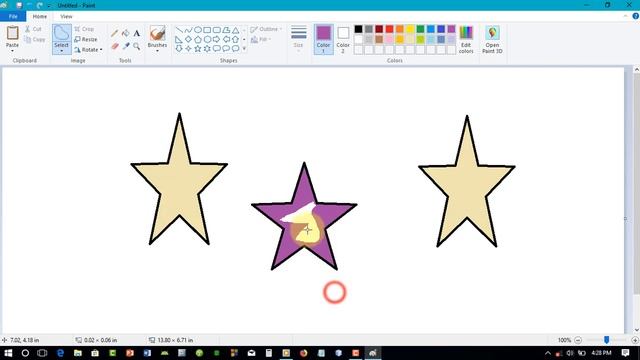
Task: Open the File menu
Action: [13, 16]
